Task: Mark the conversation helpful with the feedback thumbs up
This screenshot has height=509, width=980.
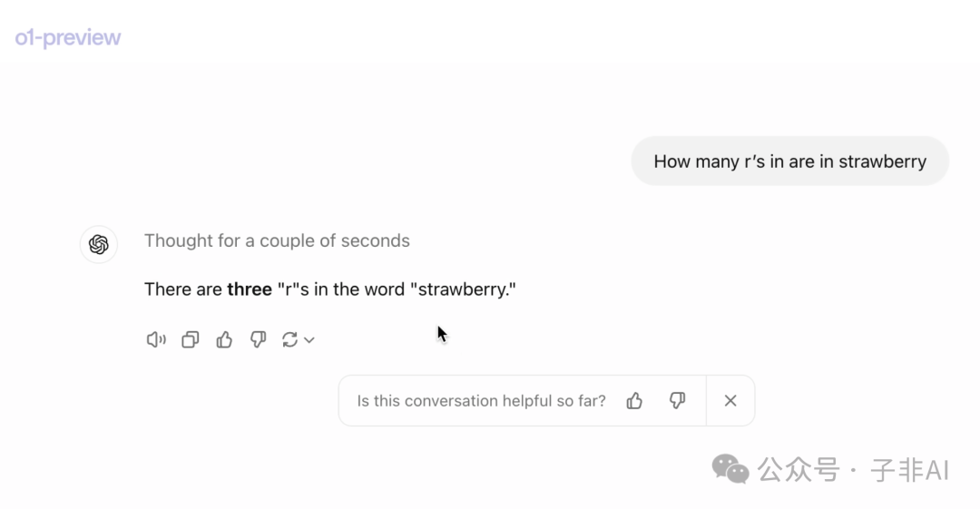Action: coord(634,401)
